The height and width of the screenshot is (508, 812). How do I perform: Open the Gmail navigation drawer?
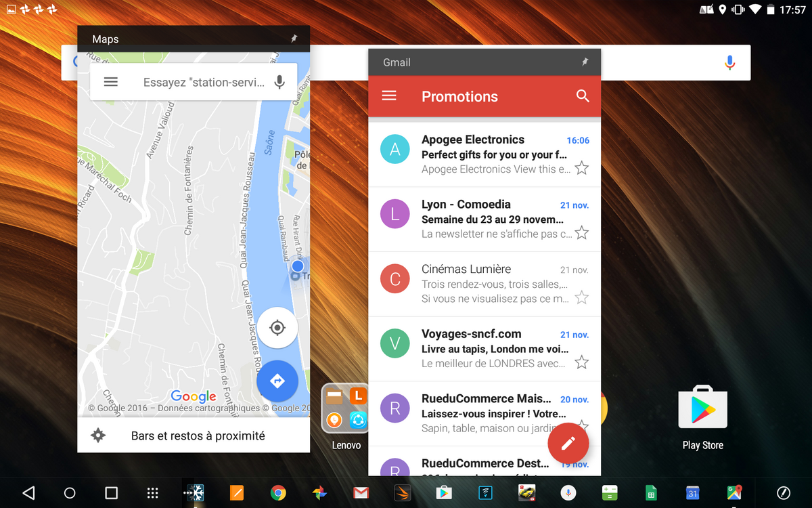tap(389, 96)
